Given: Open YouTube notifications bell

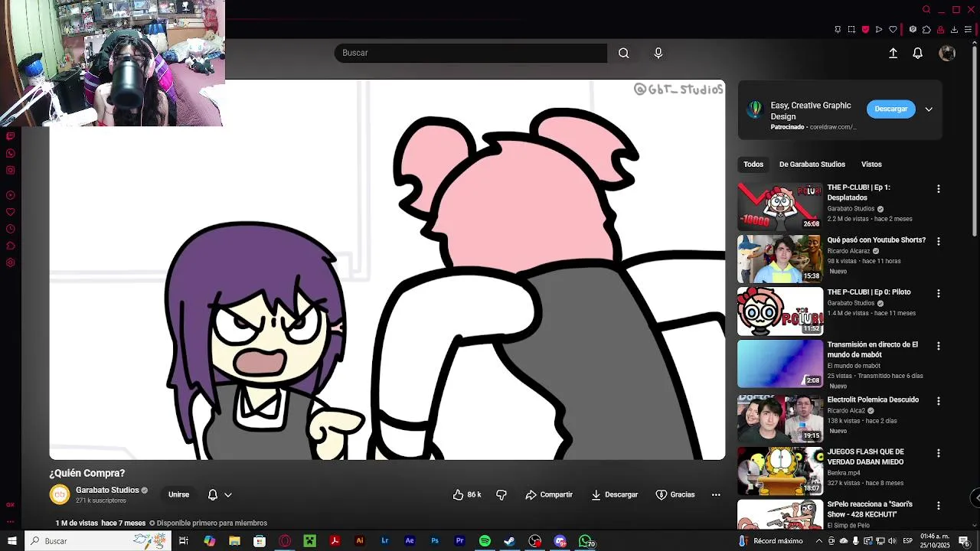Looking at the screenshot, I should pyautogui.click(x=917, y=53).
